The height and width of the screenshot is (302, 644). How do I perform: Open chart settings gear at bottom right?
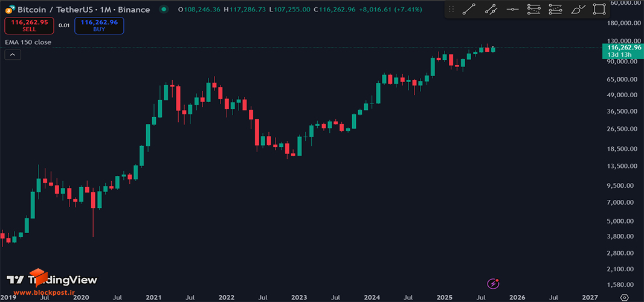click(625, 298)
